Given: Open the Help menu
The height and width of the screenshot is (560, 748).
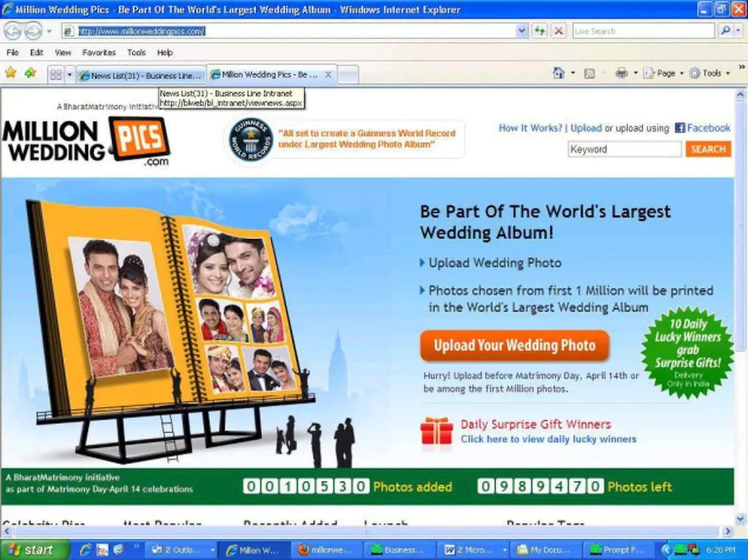Looking at the screenshot, I should point(165,53).
